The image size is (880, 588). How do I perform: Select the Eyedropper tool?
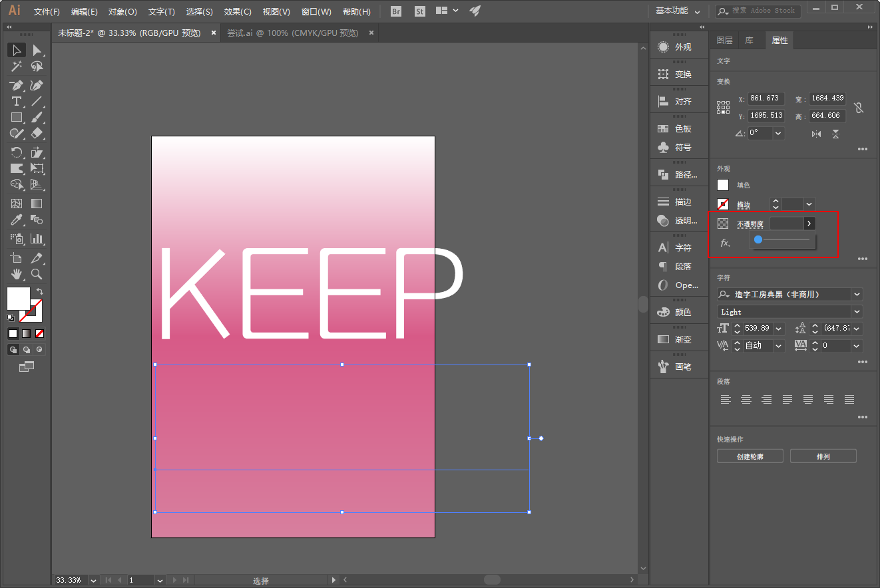17,220
